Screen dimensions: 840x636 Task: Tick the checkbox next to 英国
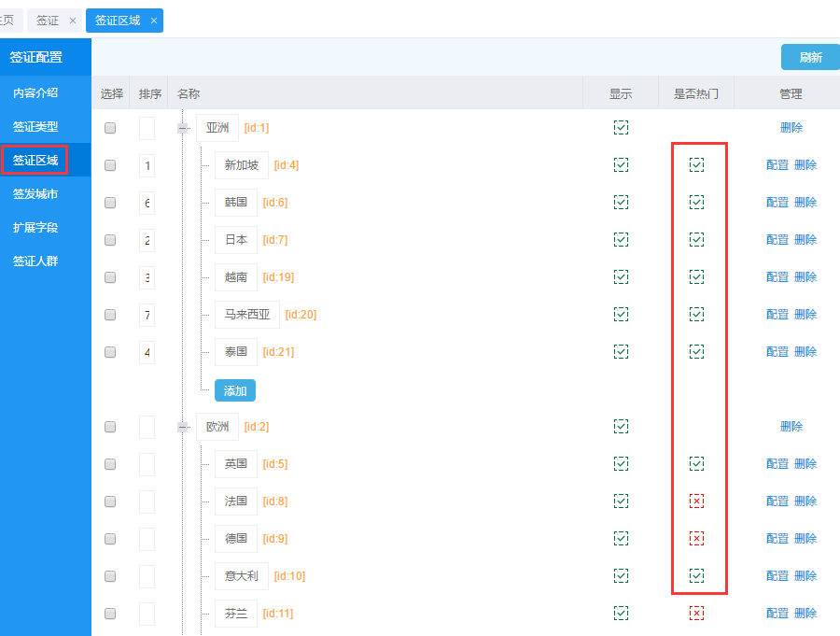110,464
